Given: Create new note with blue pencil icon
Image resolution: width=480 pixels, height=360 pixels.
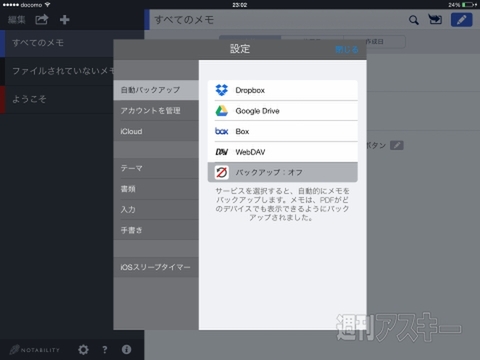Looking at the screenshot, I should [x=461, y=20].
